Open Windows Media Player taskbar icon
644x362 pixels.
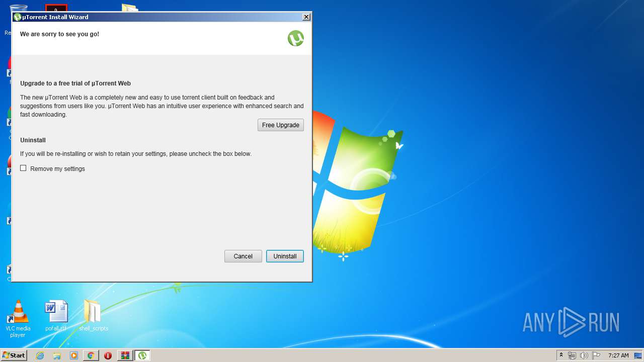[74, 355]
